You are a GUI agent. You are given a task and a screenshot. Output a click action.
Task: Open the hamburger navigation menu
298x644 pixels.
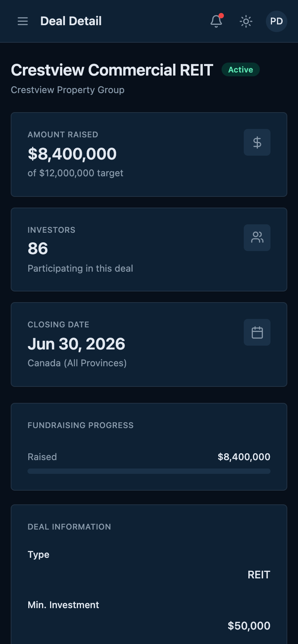coord(23,21)
